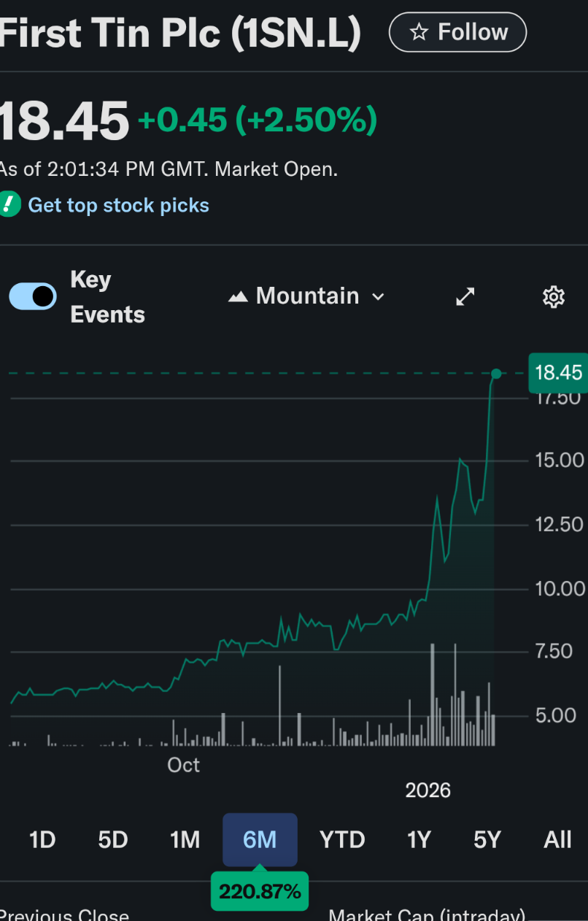The height and width of the screenshot is (921, 588).
Task: Switch to the 1M range
Action: coord(185,840)
